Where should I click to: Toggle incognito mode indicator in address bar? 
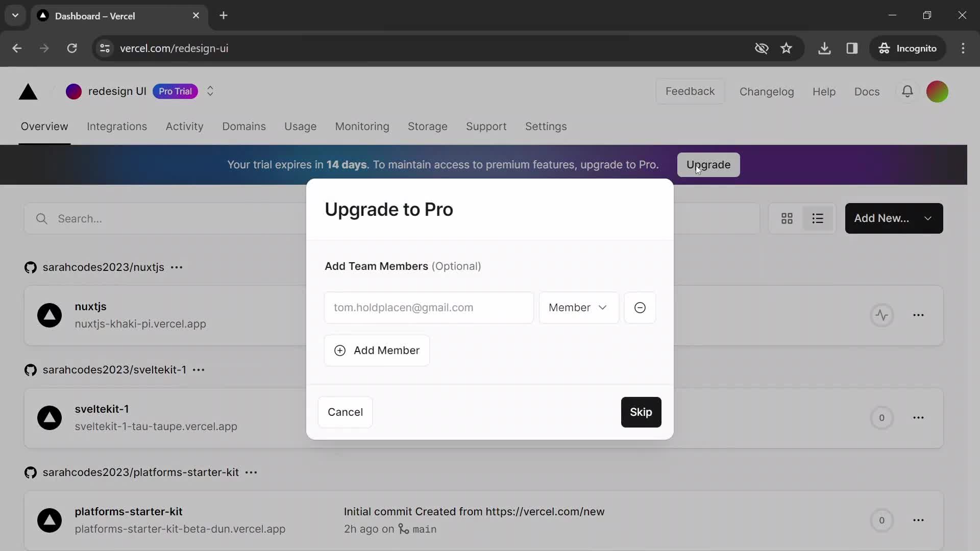(x=909, y=48)
